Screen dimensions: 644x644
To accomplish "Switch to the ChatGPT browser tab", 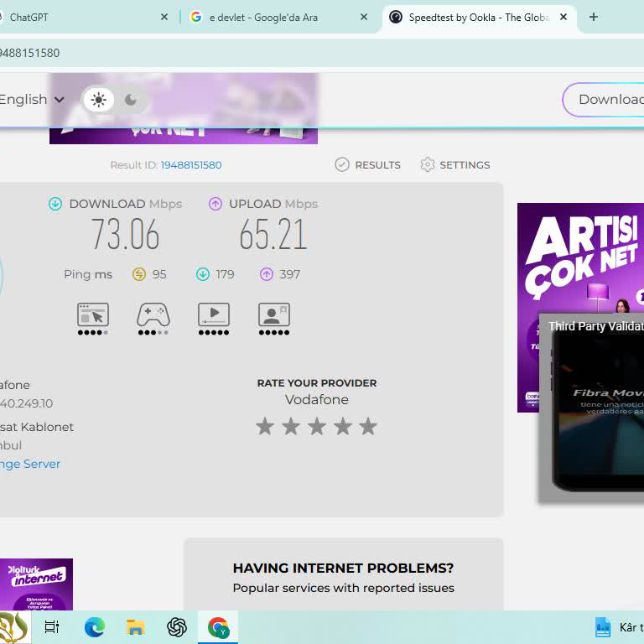I will [84, 18].
